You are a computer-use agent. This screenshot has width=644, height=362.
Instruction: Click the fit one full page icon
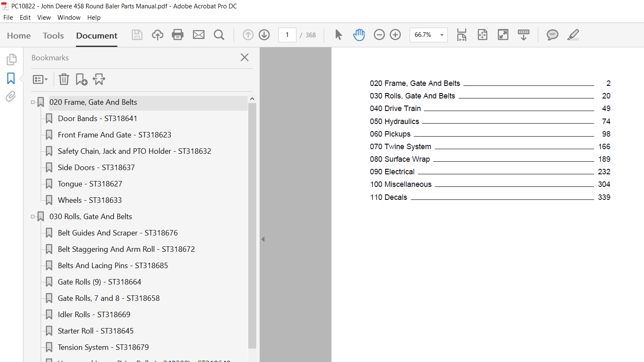point(483,35)
